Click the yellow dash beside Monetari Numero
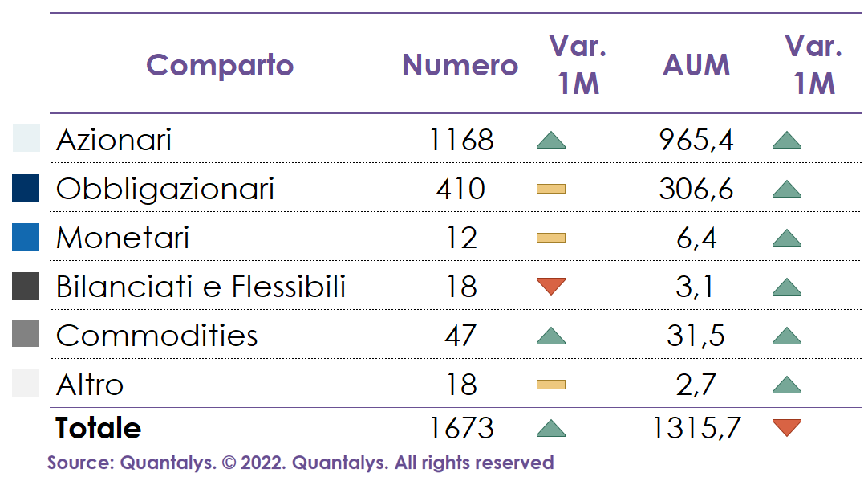The height and width of the screenshot is (477, 868). click(550, 238)
